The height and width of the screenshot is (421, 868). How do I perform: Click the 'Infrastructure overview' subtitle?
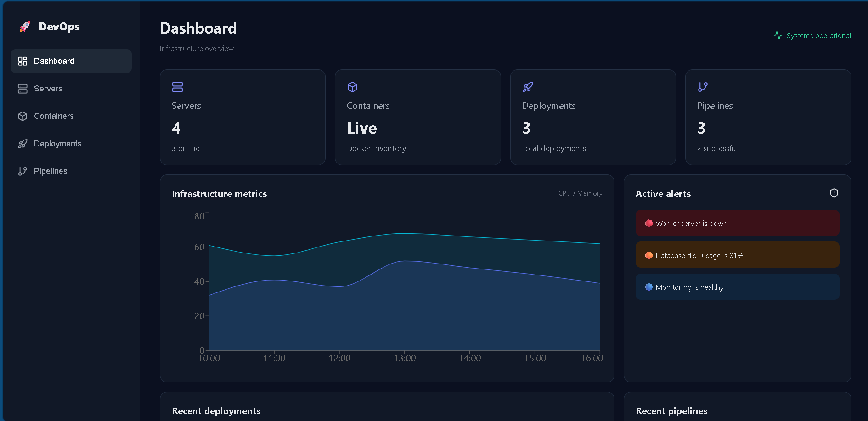[x=197, y=49]
